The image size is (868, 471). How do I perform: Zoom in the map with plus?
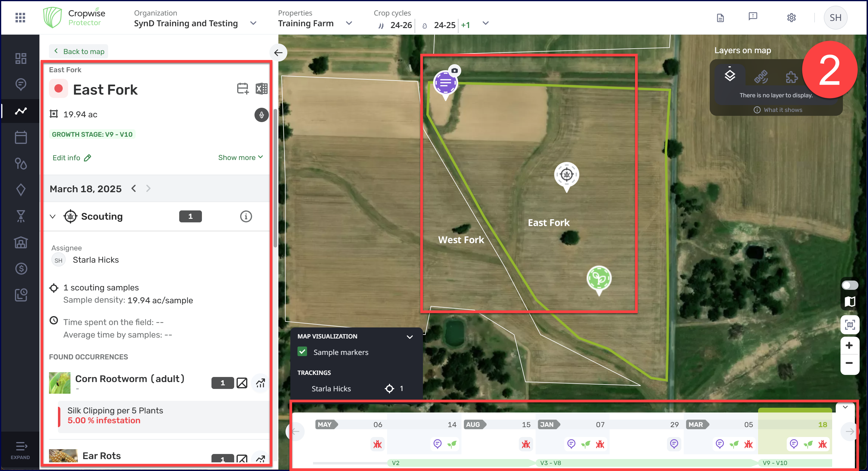[849, 346]
